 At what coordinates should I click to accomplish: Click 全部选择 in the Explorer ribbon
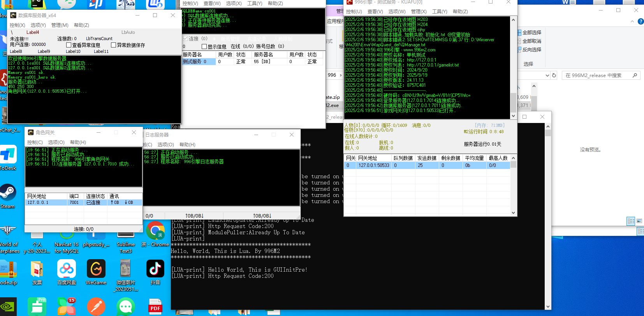pos(531,33)
